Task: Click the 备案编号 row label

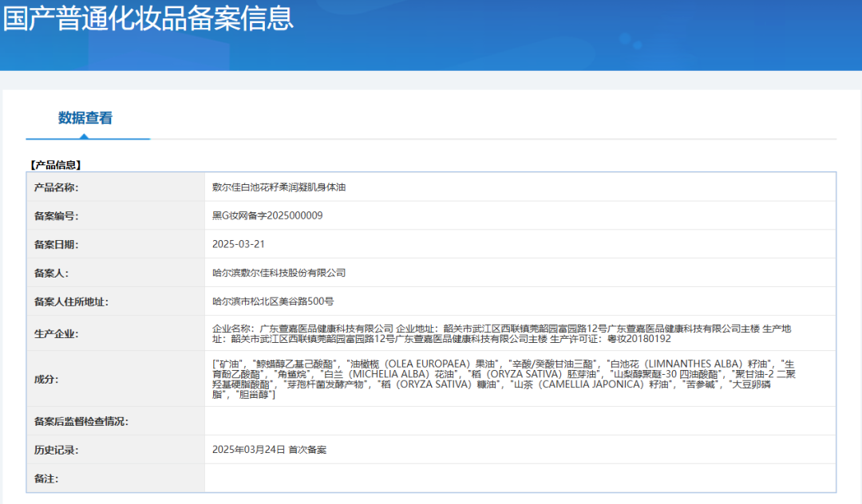Action: tap(56, 216)
